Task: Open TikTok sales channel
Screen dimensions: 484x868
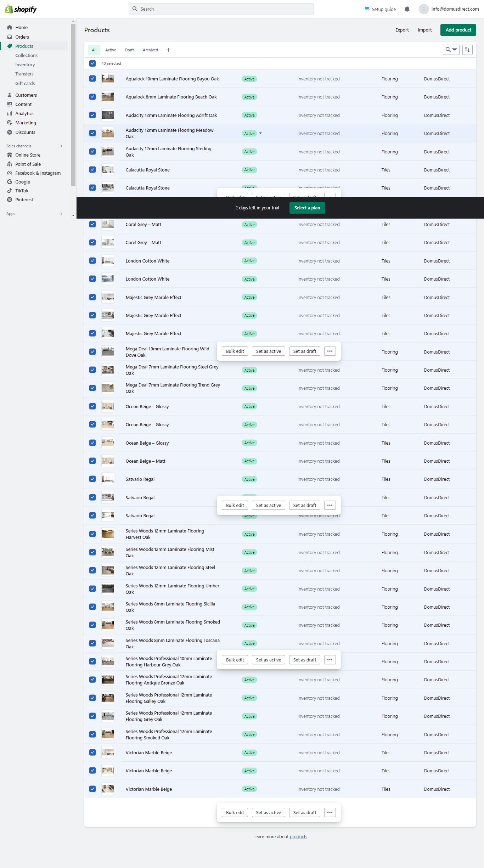Action: pyautogui.click(x=22, y=191)
